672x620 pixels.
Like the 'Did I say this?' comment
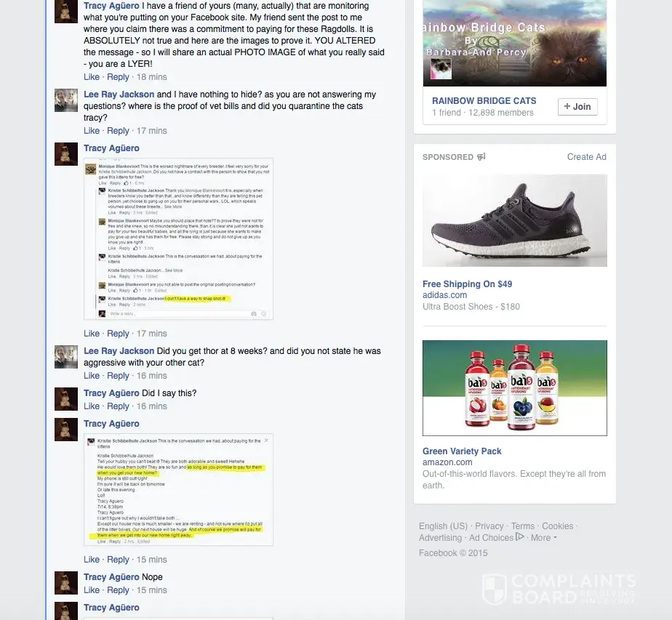[x=92, y=406]
